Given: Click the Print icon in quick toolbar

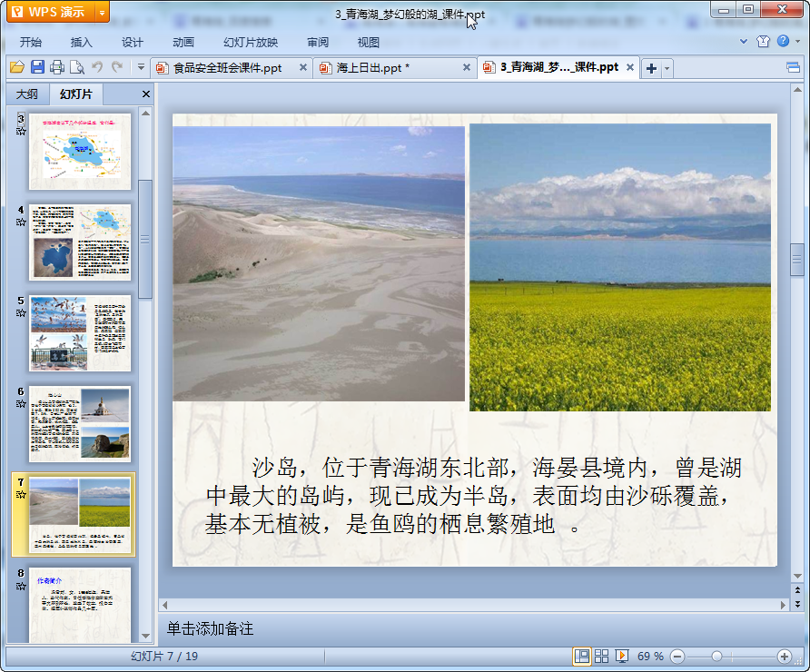Looking at the screenshot, I should pos(57,67).
